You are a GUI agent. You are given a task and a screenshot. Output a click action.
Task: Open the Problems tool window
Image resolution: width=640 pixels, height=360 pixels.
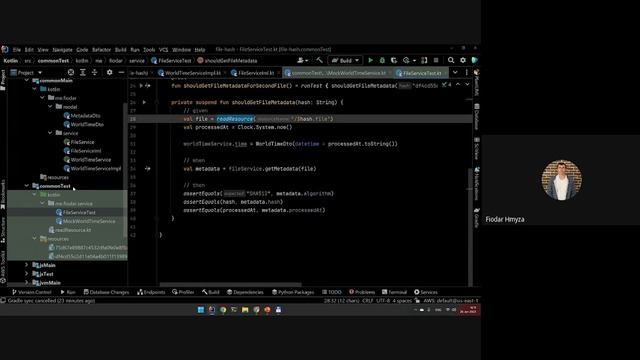coord(362,292)
